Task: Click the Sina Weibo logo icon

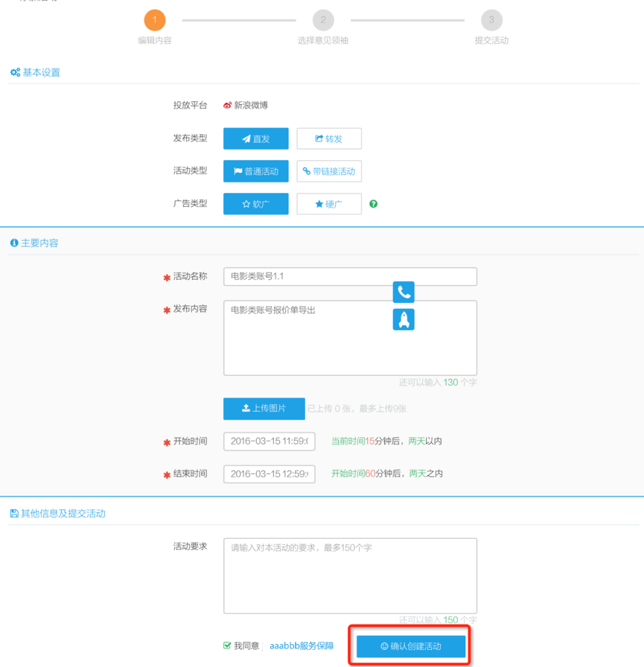Action: (228, 106)
